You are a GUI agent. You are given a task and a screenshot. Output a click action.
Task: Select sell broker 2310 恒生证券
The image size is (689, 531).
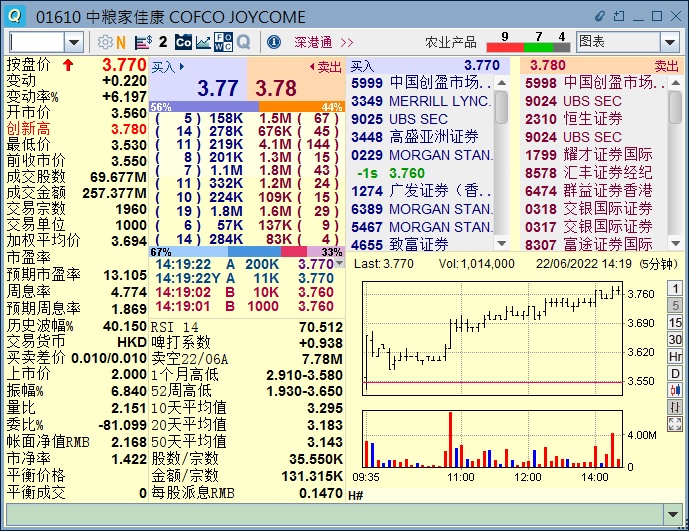595,119
